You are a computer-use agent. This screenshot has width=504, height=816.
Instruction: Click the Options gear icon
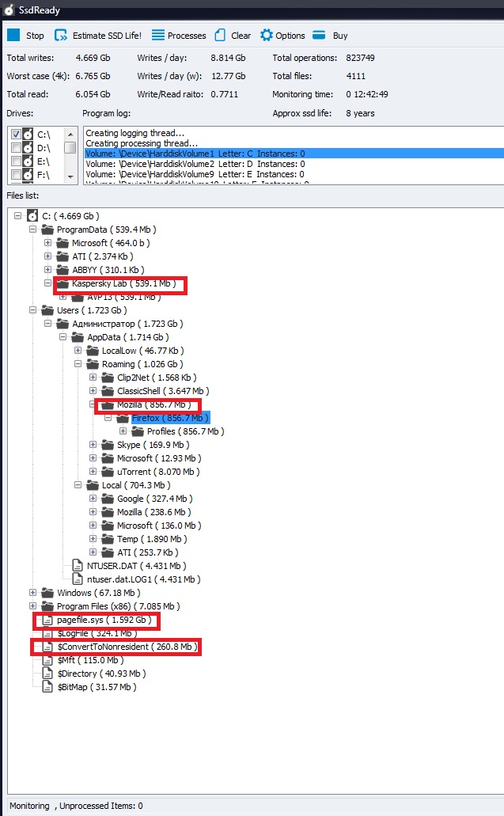click(267, 35)
